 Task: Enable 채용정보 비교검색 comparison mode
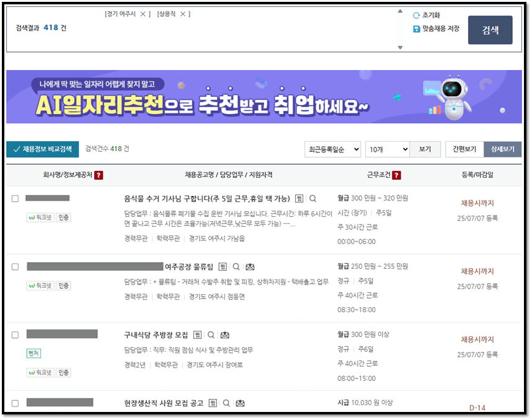point(43,149)
